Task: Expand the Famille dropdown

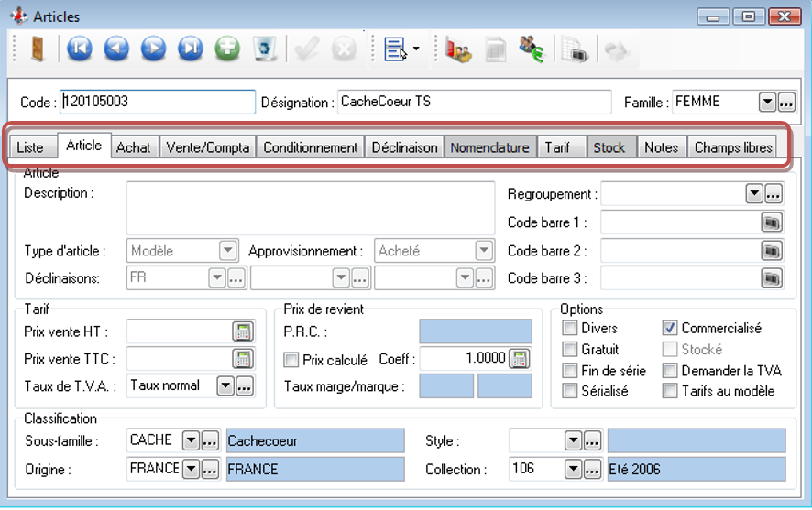Action: click(767, 103)
